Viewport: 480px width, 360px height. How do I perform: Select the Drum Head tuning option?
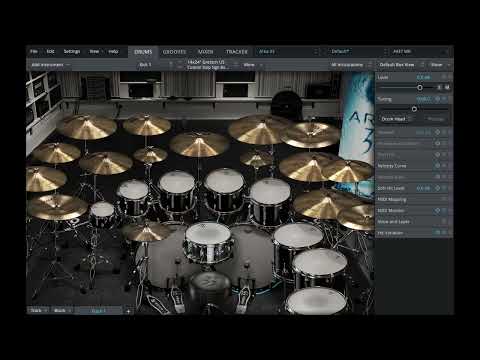(394, 119)
